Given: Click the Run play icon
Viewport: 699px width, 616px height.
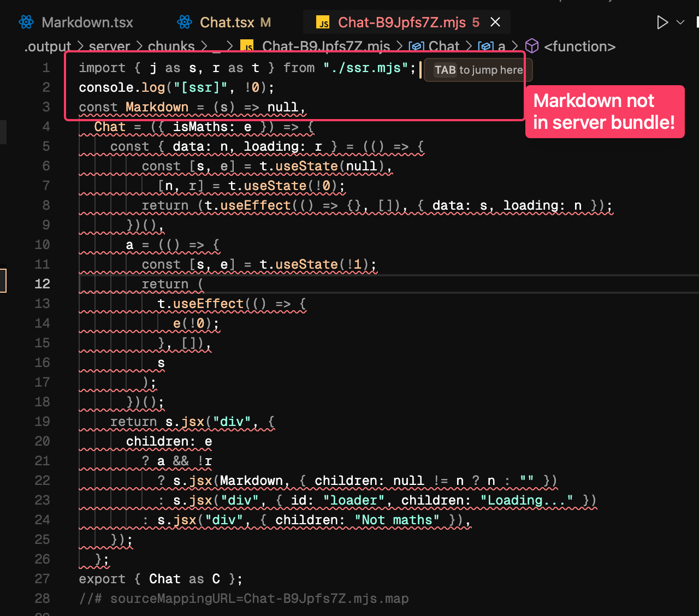Looking at the screenshot, I should pos(662,22).
